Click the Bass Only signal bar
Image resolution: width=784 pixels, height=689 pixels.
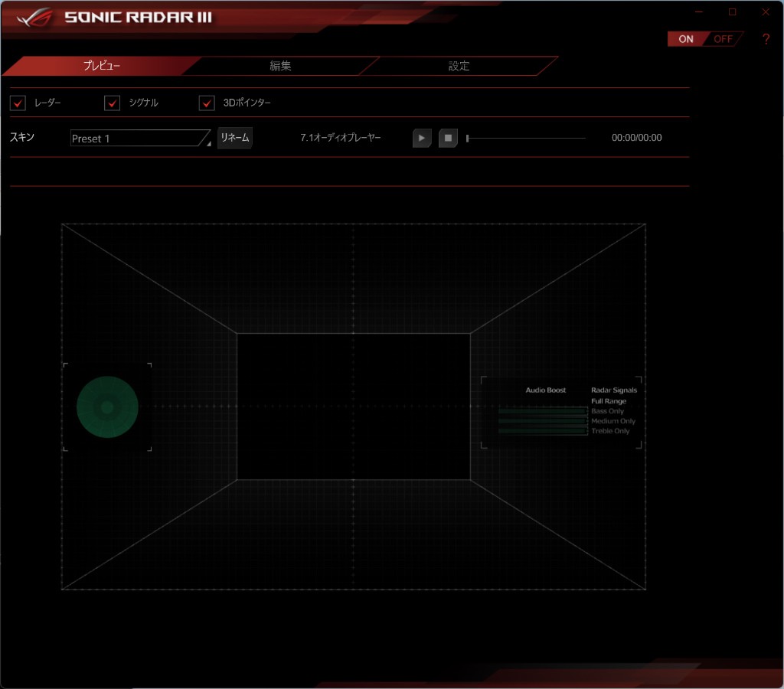click(x=543, y=411)
